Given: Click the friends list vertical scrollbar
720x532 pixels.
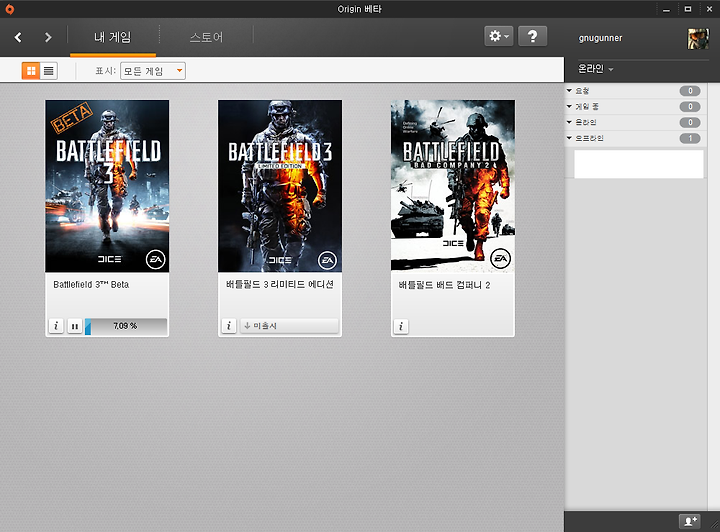Looking at the screenshot, I should pyautogui.click(x=713, y=296).
